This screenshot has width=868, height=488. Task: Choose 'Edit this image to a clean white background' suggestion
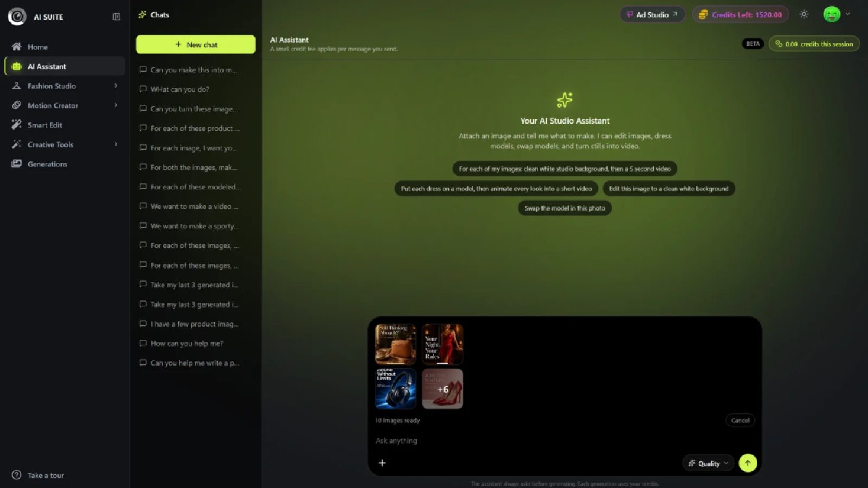tap(669, 189)
